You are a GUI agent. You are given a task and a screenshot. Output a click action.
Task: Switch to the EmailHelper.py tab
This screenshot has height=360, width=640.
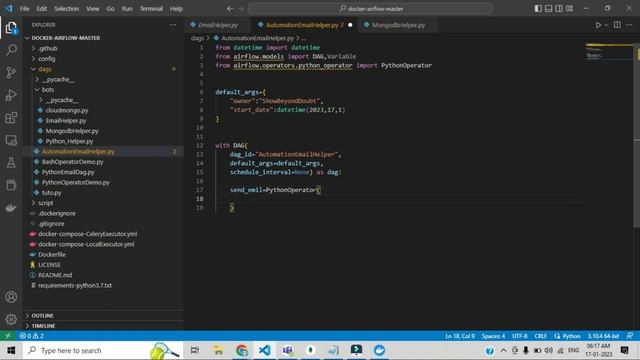point(218,25)
